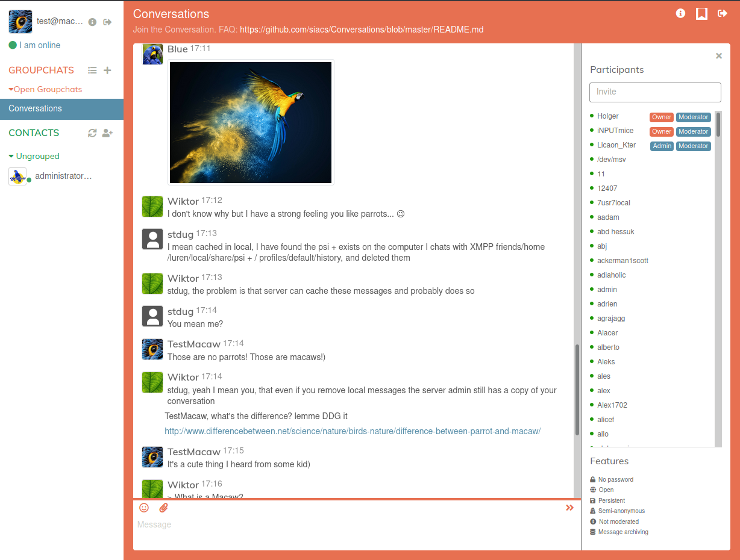
Task: Leave the groupchat via the sign-out icon
Action: [722, 13]
